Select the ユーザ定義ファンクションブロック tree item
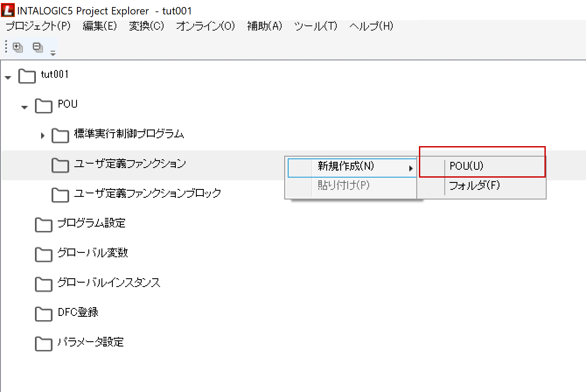This screenshot has width=586, height=392. [147, 193]
